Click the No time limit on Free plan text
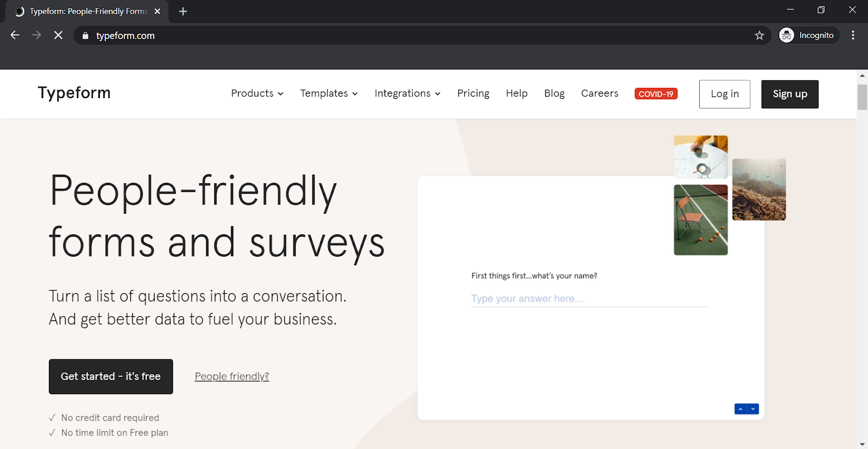This screenshot has height=449, width=868. click(114, 433)
